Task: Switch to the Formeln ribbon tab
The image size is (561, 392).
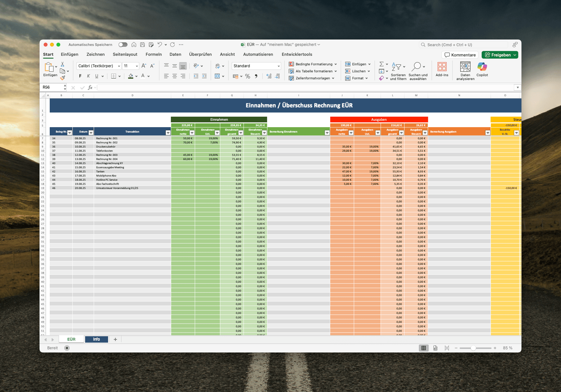Action: click(x=154, y=54)
